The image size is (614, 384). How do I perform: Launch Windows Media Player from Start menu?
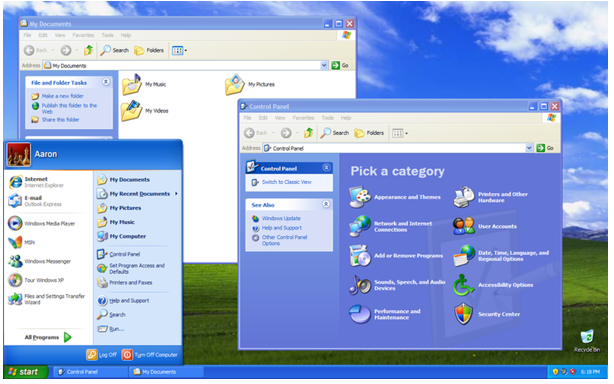tap(42, 223)
